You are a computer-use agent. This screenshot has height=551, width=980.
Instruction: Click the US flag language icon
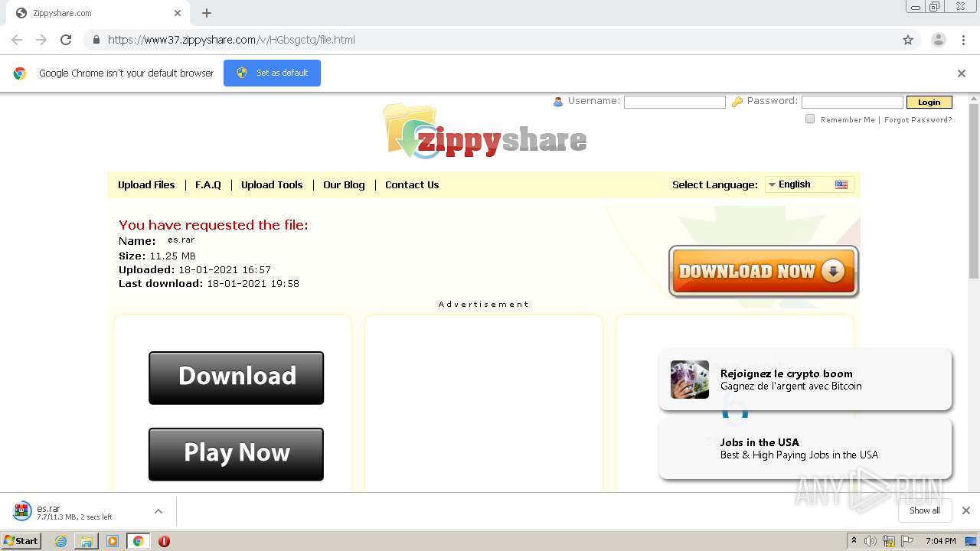click(841, 184)
